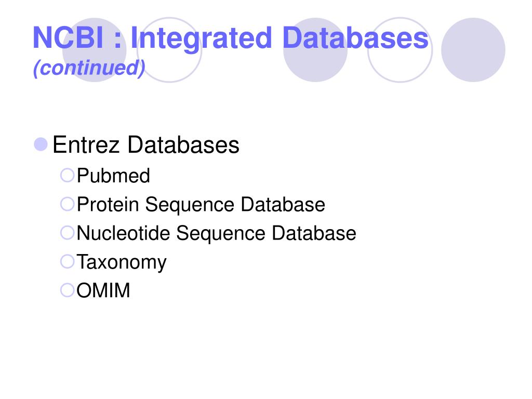Viewport: 532px width, 399px height.
Task: Click the italic (continued) subtitle
Action: tap(89, 68)
